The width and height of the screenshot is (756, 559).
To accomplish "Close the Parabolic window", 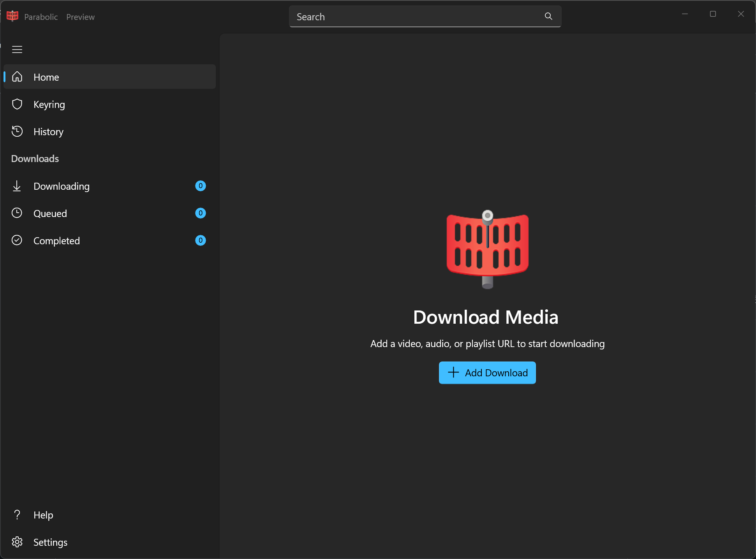I will click(741, 14).
